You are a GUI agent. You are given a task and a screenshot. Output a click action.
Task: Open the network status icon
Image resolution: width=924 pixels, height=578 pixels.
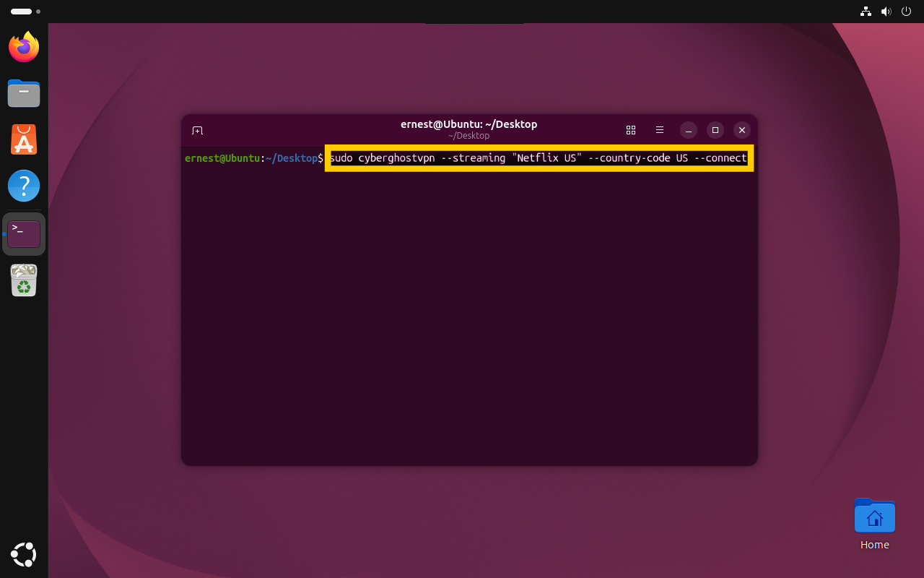click(866, 12)
